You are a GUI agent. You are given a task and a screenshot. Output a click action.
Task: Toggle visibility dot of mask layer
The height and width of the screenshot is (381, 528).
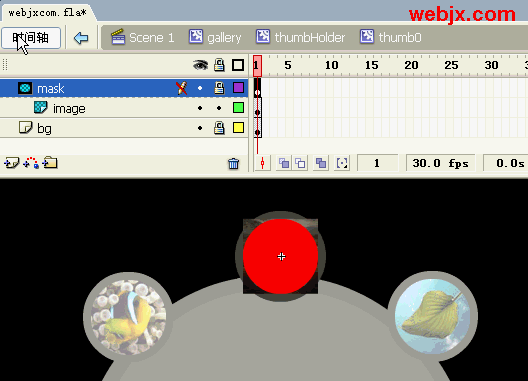pyautogui.click(x=200, y=88)
